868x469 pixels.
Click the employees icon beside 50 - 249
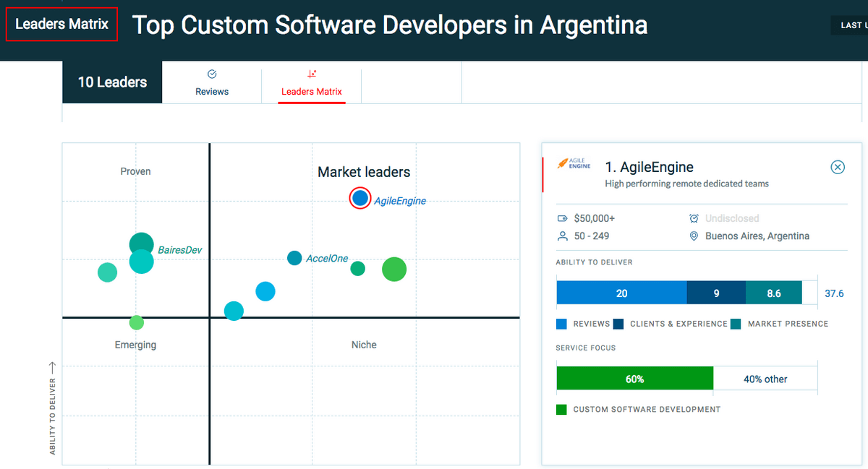click(562, 236)
